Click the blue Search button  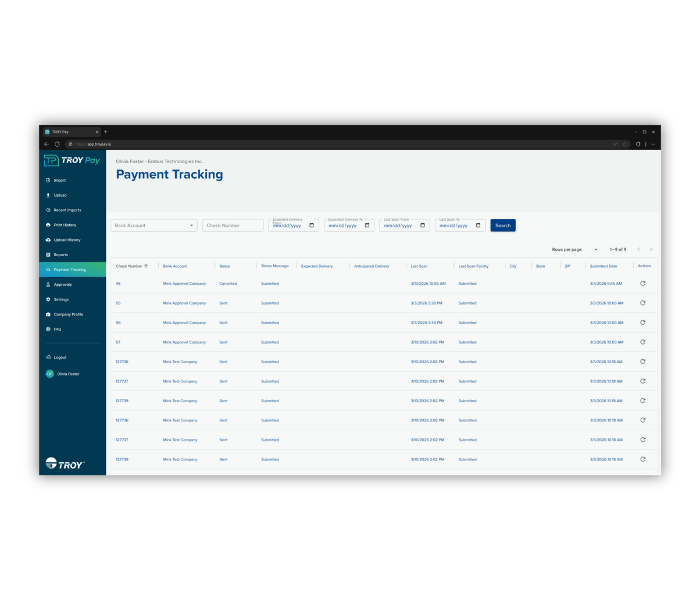tap(503, 225)
